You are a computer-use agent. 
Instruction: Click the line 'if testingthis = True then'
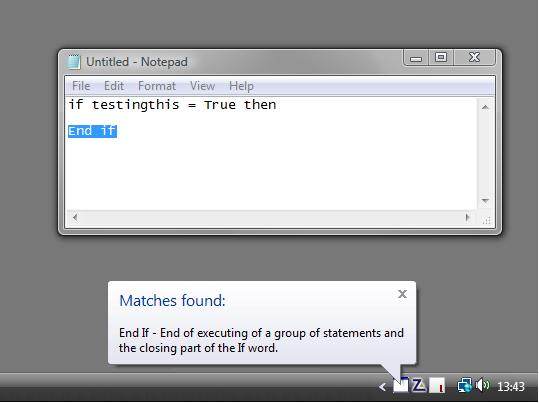click(172, 105)
